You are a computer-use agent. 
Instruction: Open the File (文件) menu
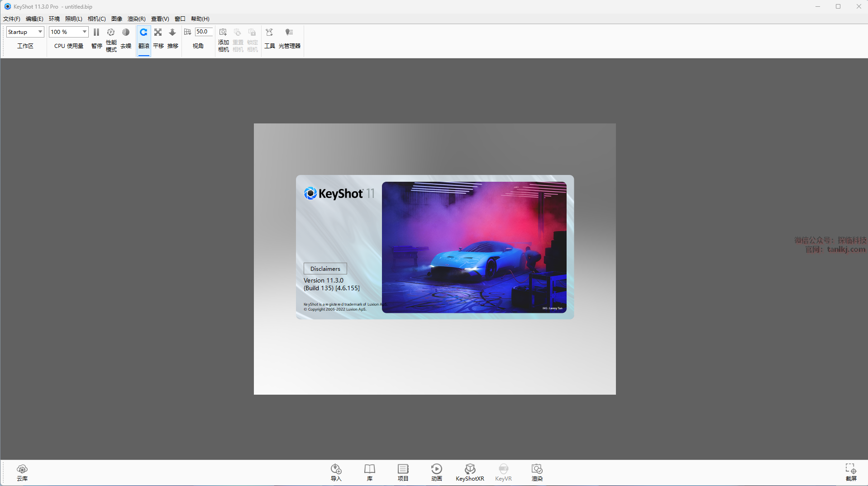(x=12, y=19)
